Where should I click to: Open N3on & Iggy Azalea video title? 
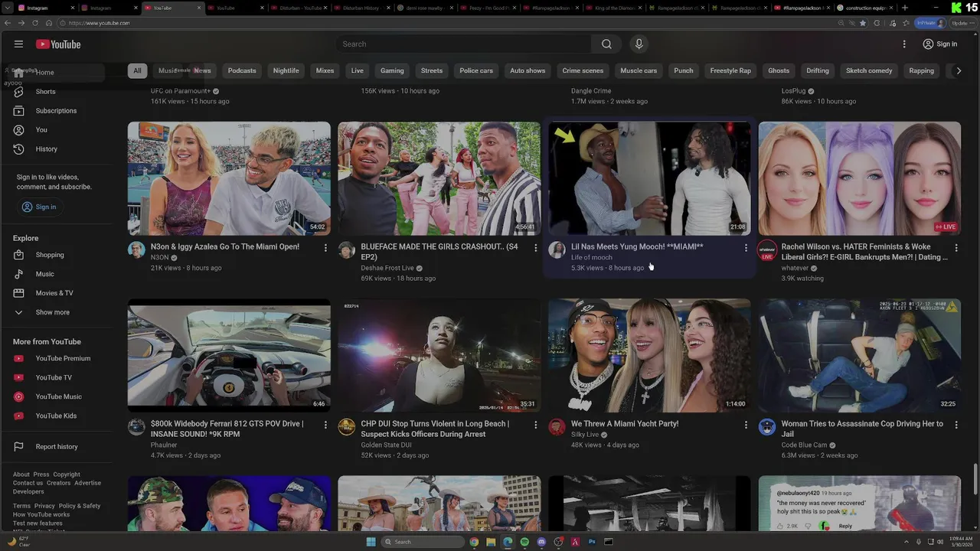pyautogui.click(x=225, y=247)
